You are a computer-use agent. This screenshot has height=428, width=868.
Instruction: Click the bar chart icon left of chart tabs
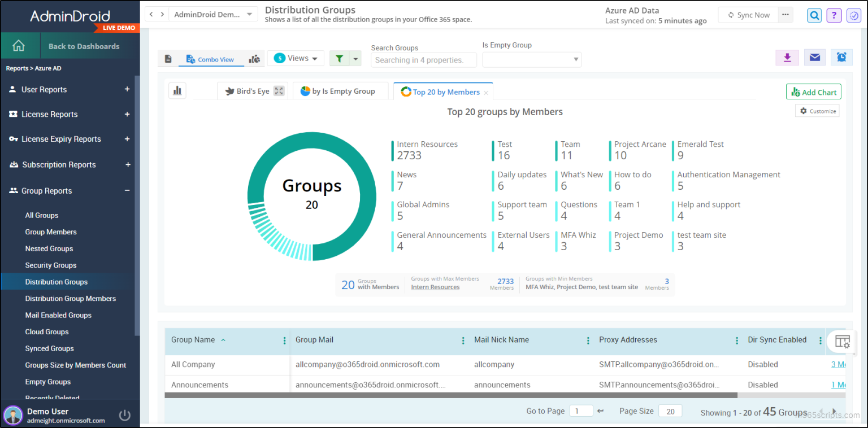click(x=177, y=90)
